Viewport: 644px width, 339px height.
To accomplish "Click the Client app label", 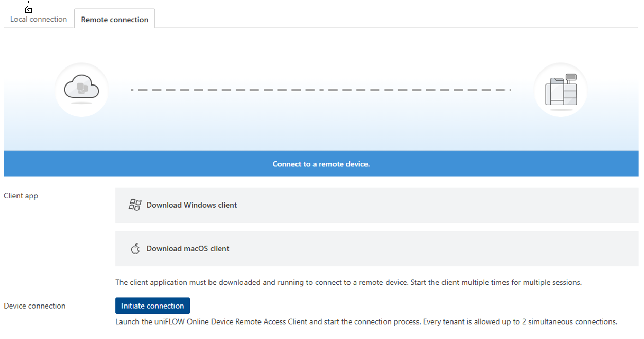I will pos(21,196).
